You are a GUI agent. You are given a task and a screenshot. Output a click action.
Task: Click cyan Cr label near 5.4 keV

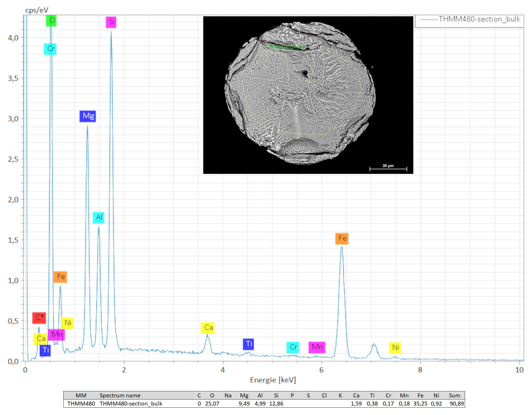[x=293, y=347]
